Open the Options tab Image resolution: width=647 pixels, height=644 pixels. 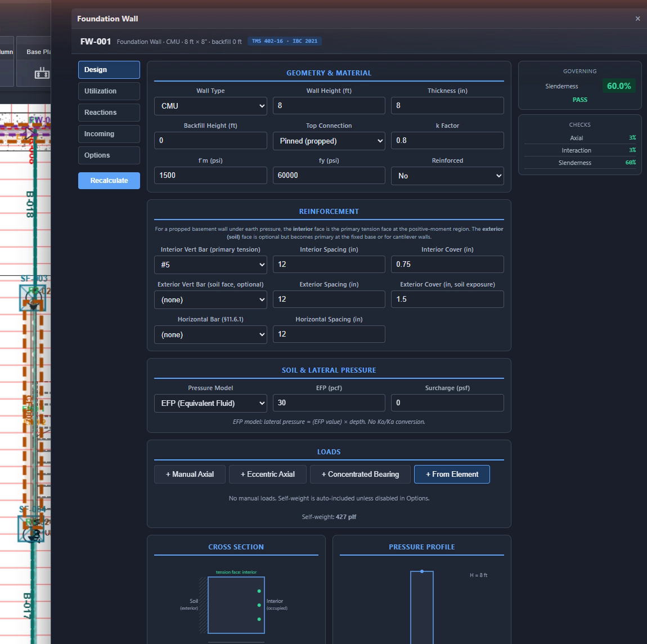click(109, 155)
